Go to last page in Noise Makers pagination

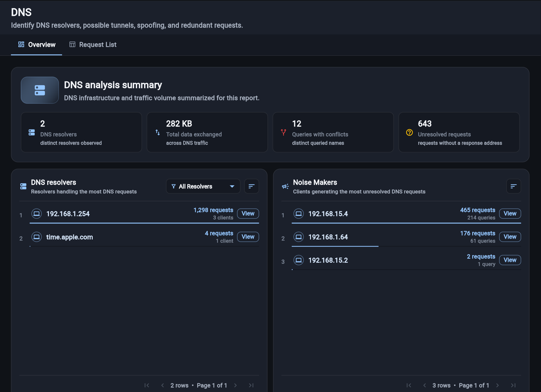point(513,385)
